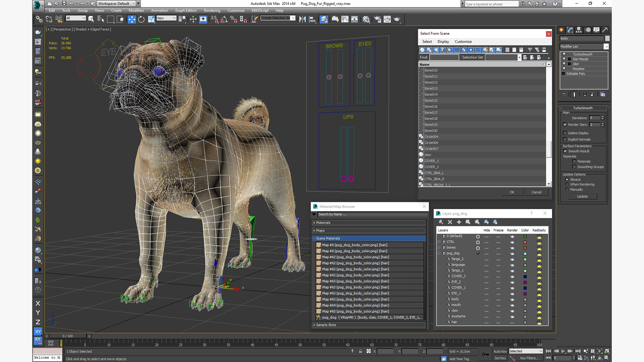644x362 pixels.
Task: Click the Select and Link tool
Action: tap(39, 19)
